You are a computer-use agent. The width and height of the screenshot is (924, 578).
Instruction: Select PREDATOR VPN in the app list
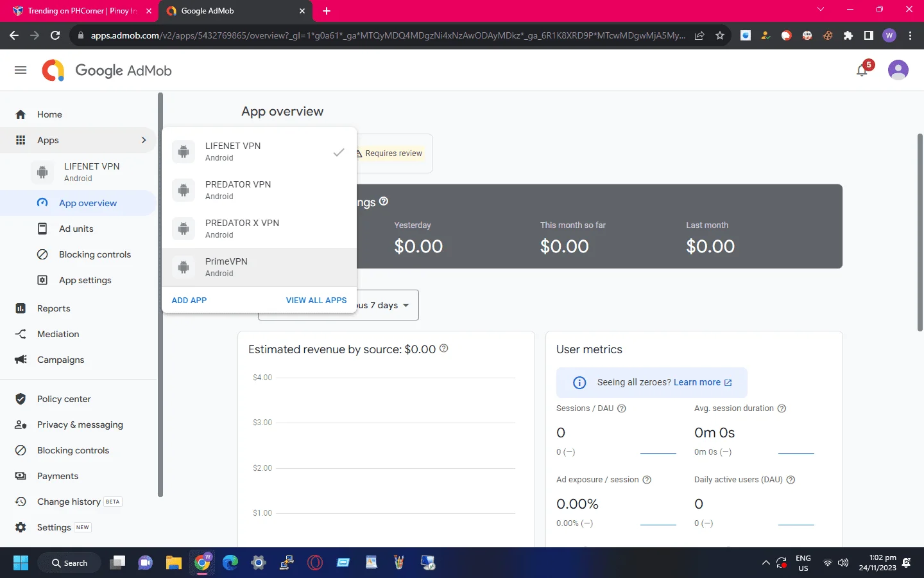pyautogui.click(x=259, y=191)
